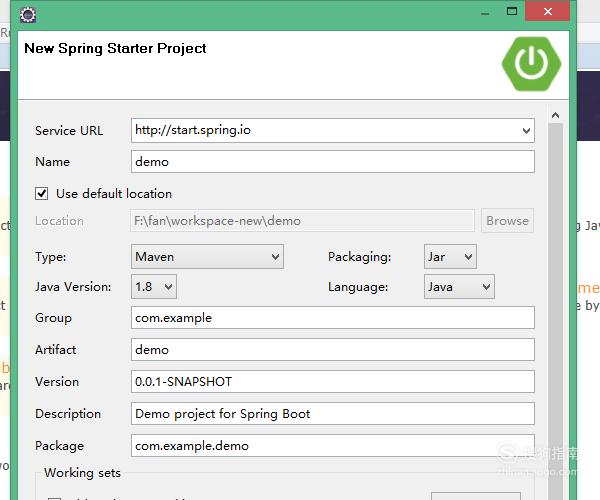600x500 pixels.
Task: Uncheck Use default location checkbox
Action: pyautogui.click(x=42, y=194)
